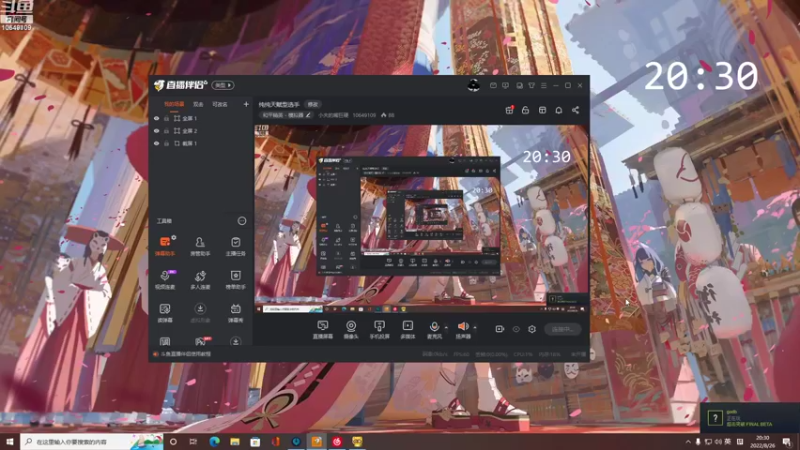Click the room ID 10649109 text

point(364,115)
